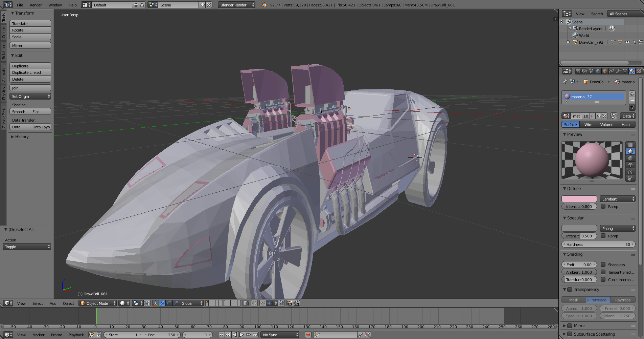The width and height of the screenshot is (644, 339).
Task: Open the Modifiers wrench tab in Properties
Action: 618,71
